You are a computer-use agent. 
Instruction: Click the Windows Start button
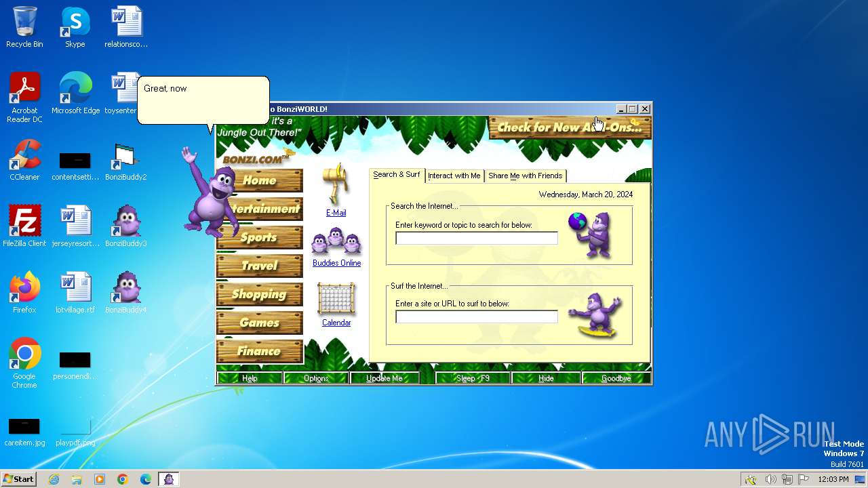(19, 479)
